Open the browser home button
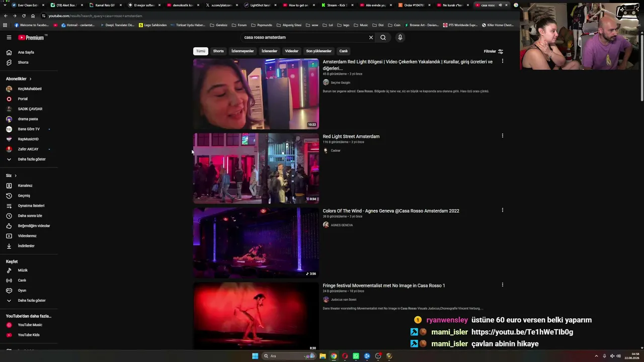Viewport: 644px width, 362px height. (x=33, y=16)
